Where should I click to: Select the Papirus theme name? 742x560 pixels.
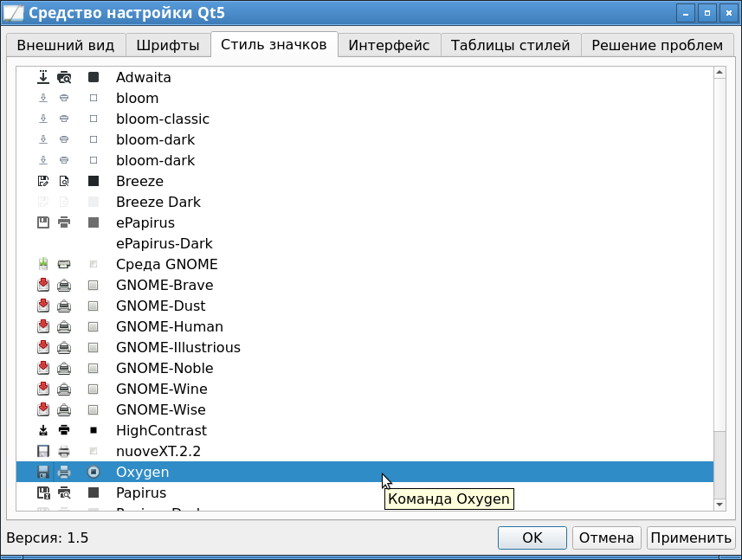tap(141, 492)
